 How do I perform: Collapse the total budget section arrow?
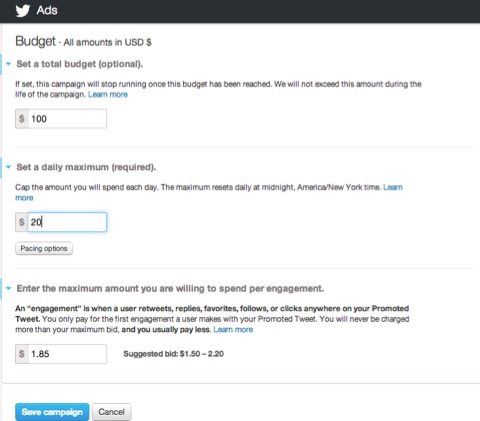click(x=9, y=64)
